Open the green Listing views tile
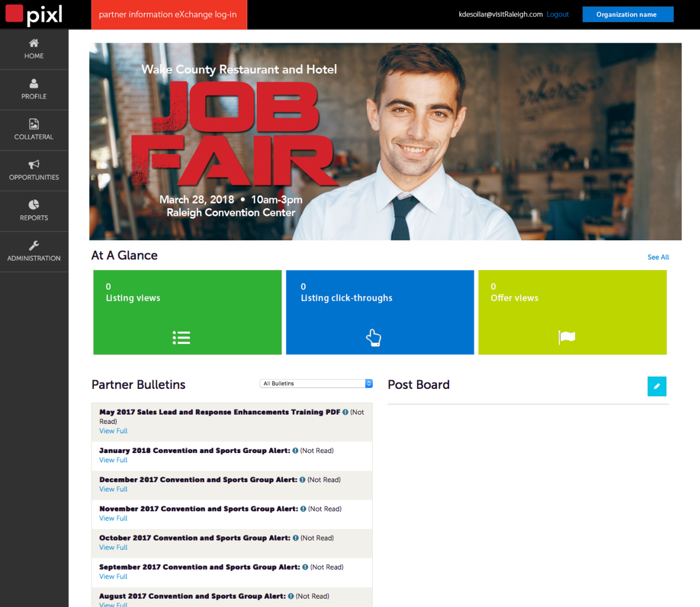This screenshot has height=607, width=700. pyautogui.click(x=187, y=312)
